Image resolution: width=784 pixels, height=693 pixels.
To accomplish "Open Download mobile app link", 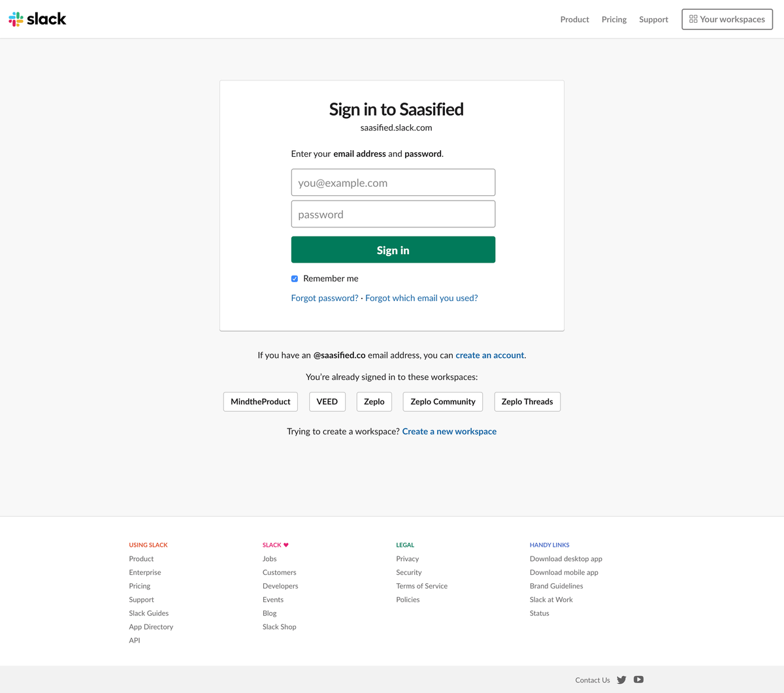I will tap(564, 573).
